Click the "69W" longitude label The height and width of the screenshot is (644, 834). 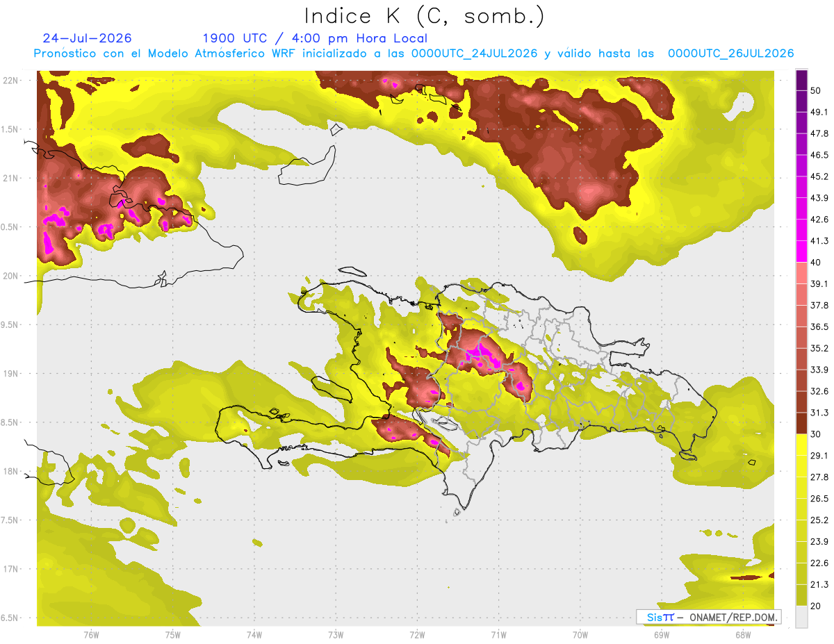(x=662, y=635)
